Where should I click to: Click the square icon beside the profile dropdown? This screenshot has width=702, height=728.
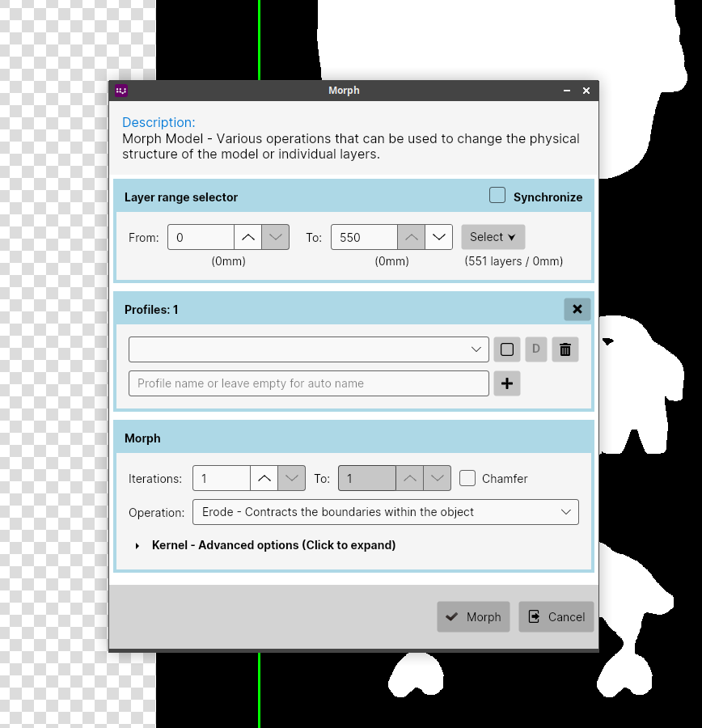pyautogui.click(x=506, y=349)
